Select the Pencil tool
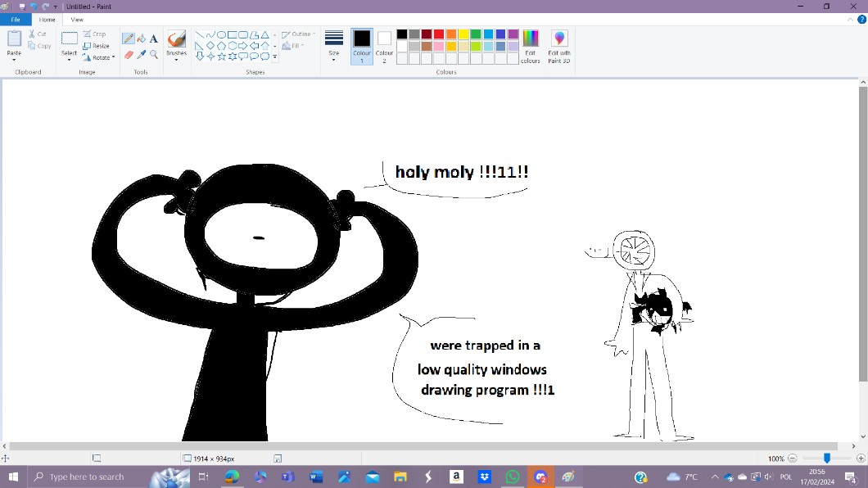 tap(129, 38)
